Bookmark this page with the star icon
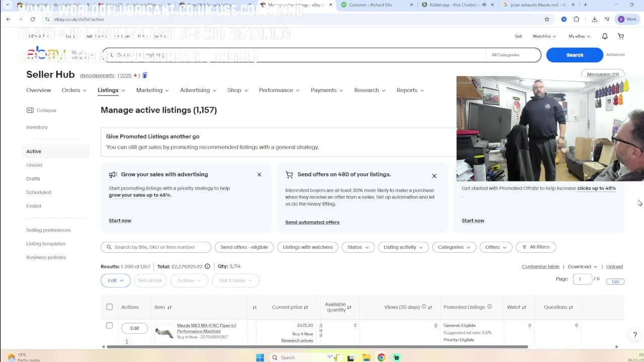This screenshot has width=644, height=362. [x=547, y=19]
